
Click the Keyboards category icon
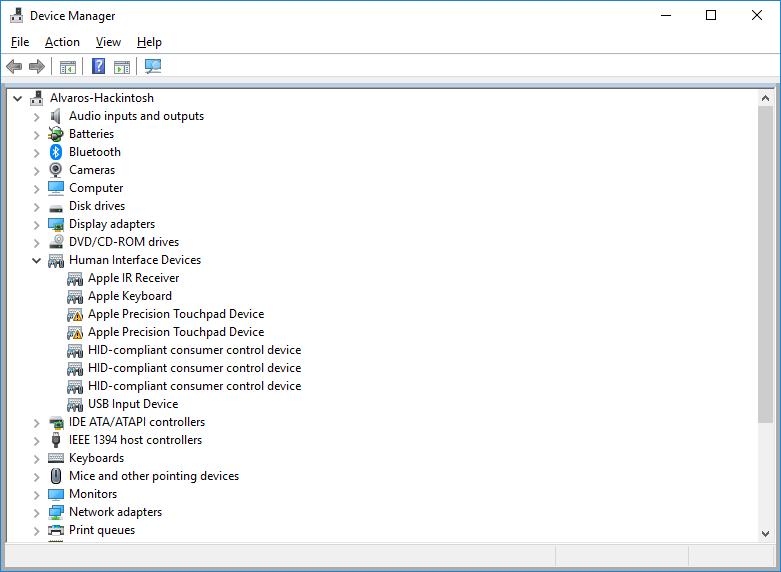click(56, 458)
